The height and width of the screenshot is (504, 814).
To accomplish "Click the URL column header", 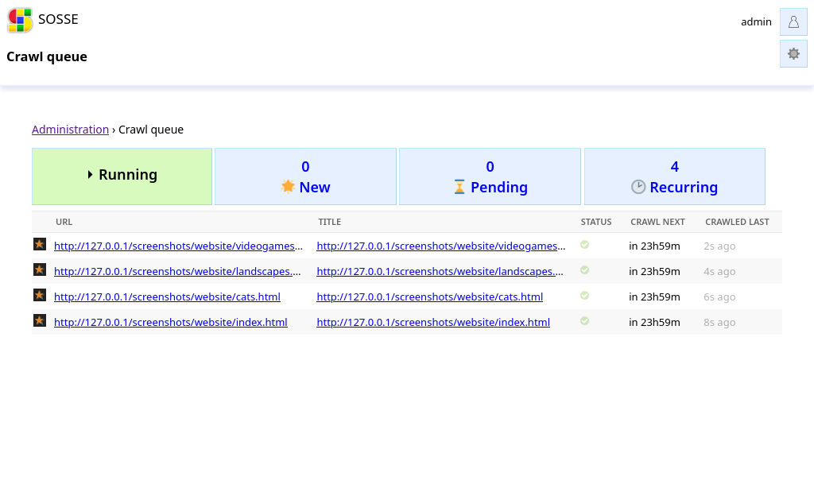I will coord(64,222).
